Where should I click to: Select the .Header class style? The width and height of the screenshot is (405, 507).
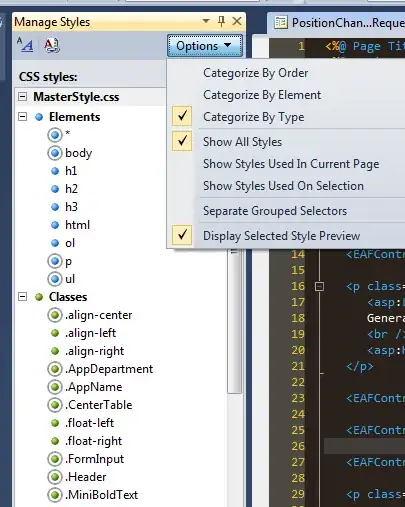coord(86,477)
